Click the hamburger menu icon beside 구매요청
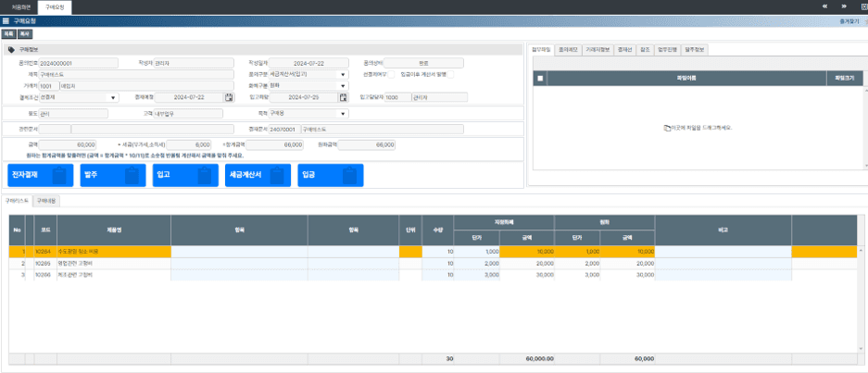 pyautogui.click(x=6, y=20)
